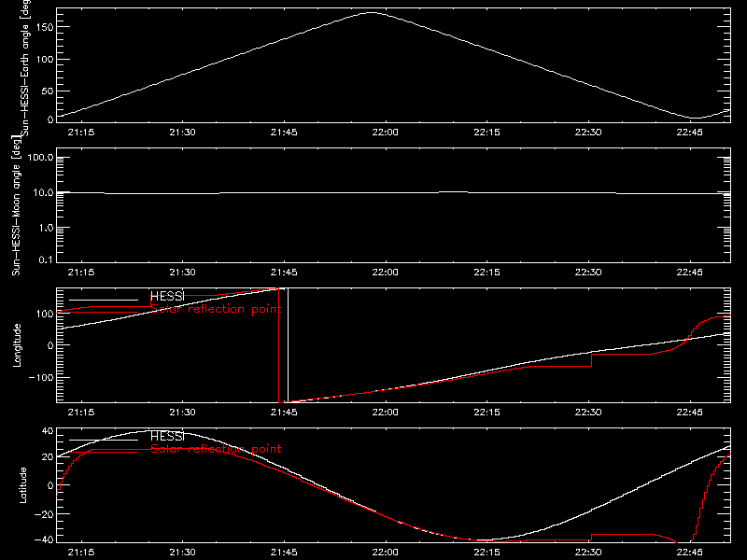Click Solar reflection point legend in Latitude plot
This screenshot has height=560, width=747.
216,449
